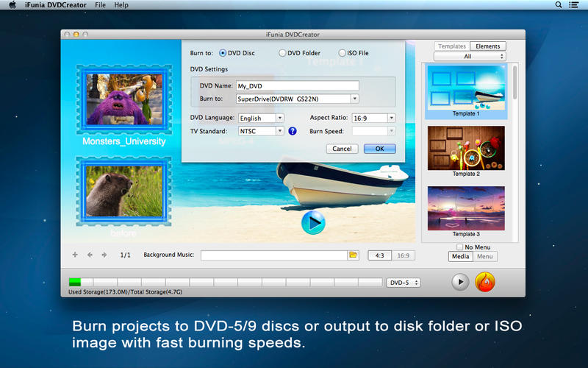The width and height of the screenshot is (588, 368).
Task: Switch the menu aspect to 4:3
Action: [379, 255]
